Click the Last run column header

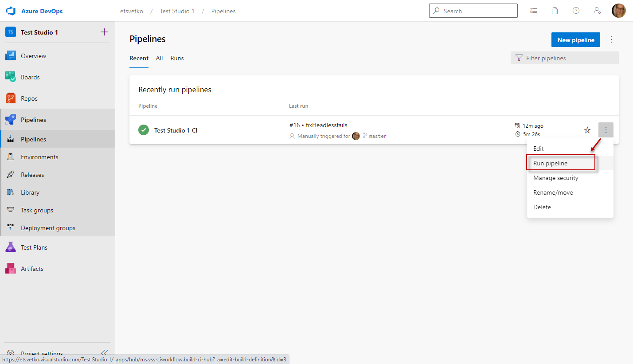coord(299,106)
